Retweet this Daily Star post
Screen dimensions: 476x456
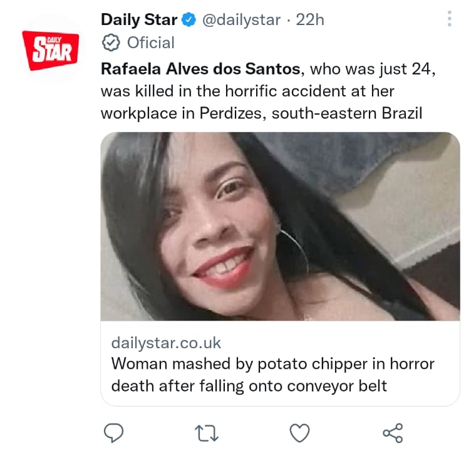[207, 433]
